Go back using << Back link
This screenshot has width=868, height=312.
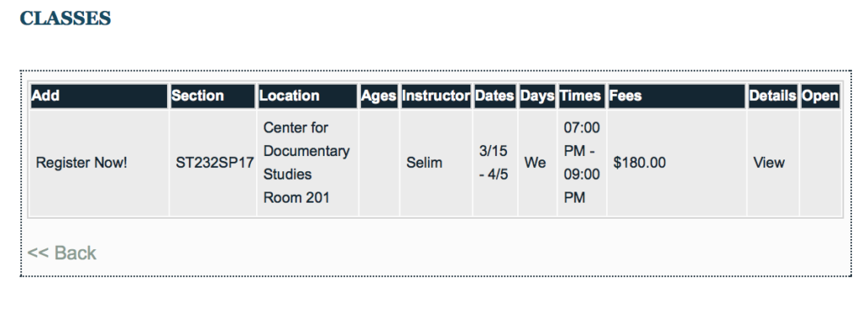pos(62,253)
